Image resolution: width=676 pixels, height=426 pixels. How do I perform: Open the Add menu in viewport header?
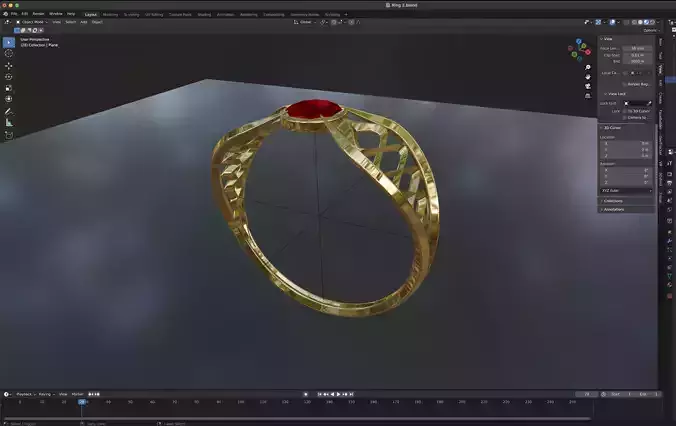pos(84,22)
